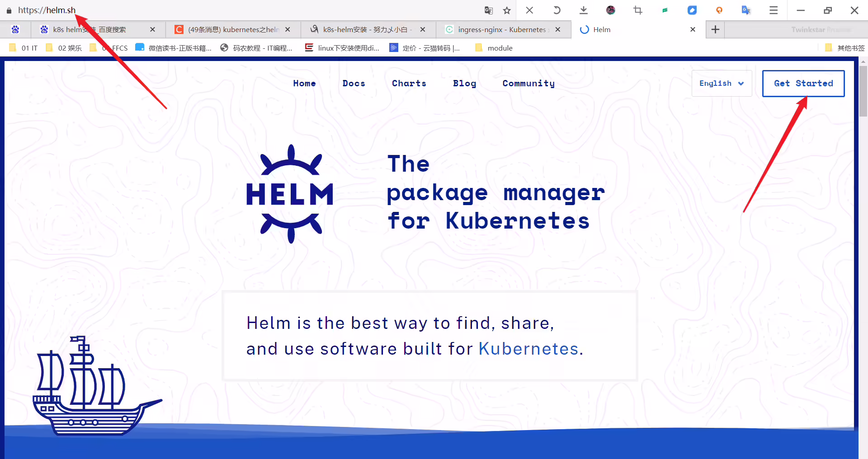The image size is (868, 459).
Task: Open Community in Helm navigation
Action: coord(528,84)
